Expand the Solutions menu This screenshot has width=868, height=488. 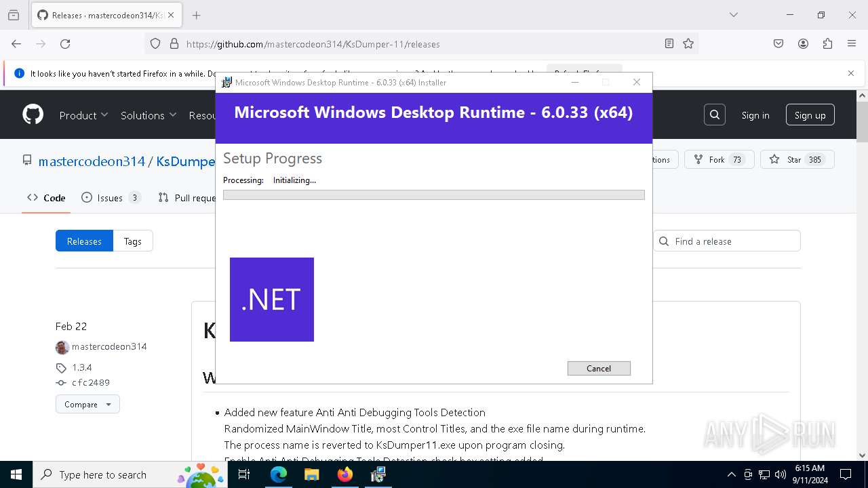(149, 115)
